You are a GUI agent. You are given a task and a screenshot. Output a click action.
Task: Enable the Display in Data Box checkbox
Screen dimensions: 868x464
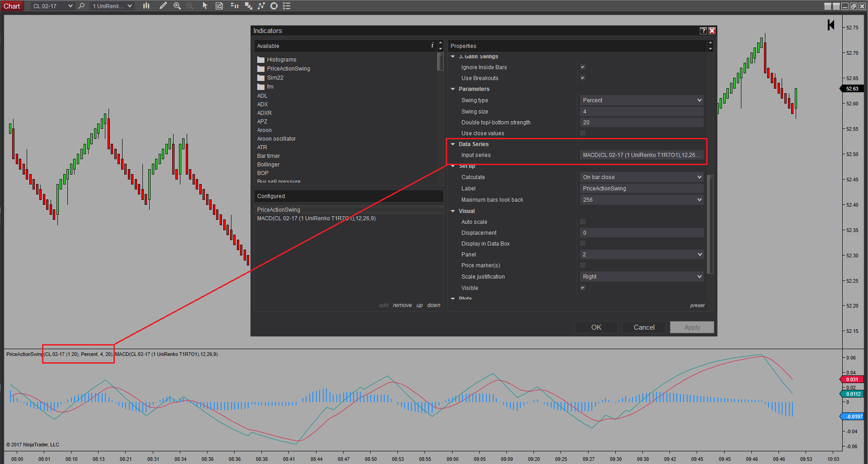583,243
